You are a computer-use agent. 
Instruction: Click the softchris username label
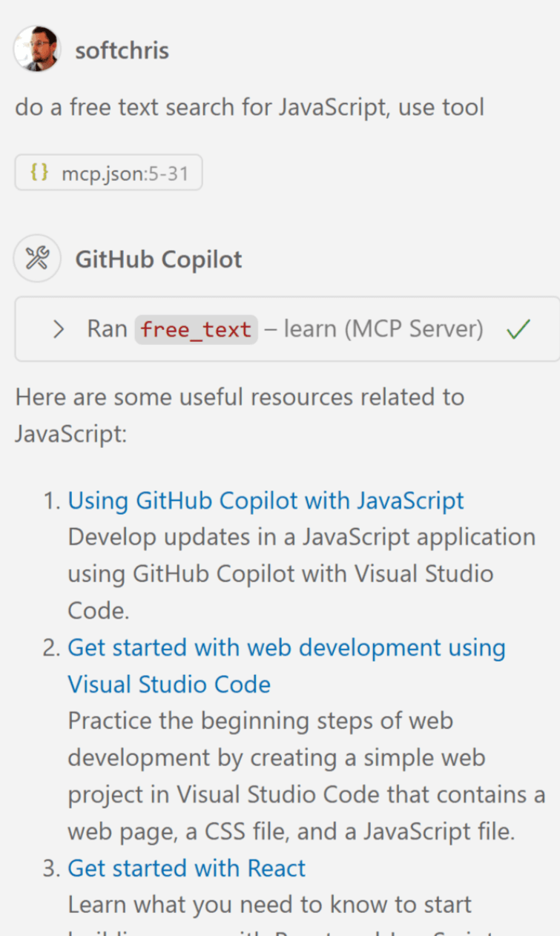(x=122, y=50)
